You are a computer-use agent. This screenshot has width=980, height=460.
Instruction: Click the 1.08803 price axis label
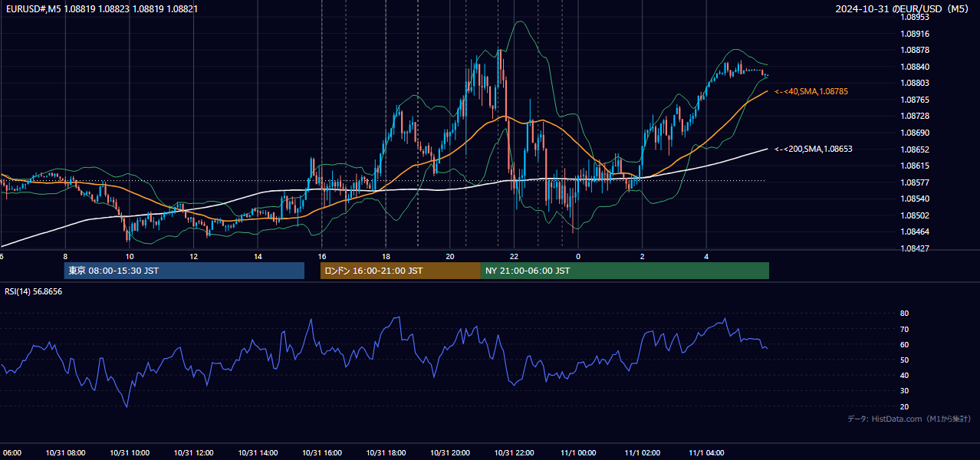(916, 83)
